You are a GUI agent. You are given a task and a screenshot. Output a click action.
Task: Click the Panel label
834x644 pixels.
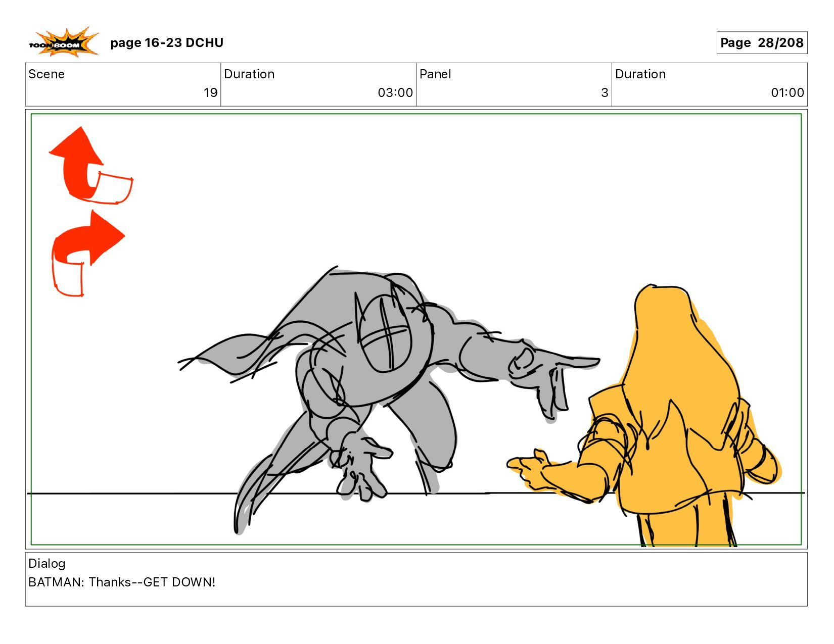pos(435,74)
